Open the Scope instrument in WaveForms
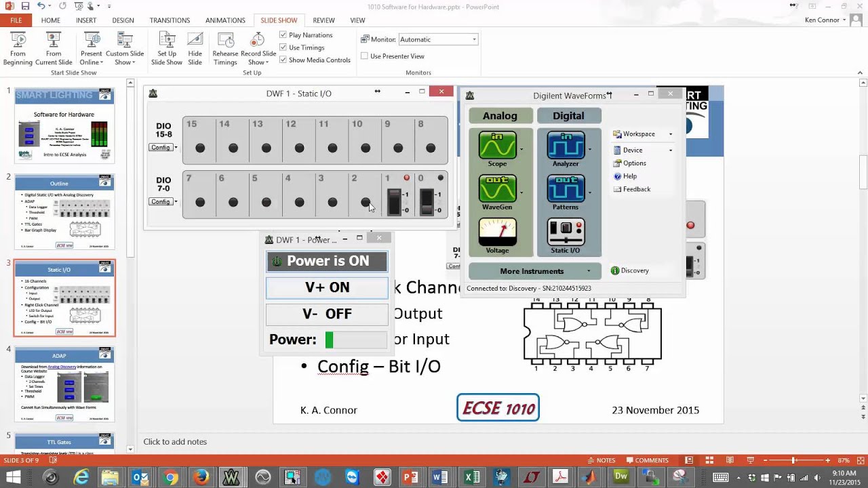The width and height of the screenshot is (868, 488). click(497, 150)
